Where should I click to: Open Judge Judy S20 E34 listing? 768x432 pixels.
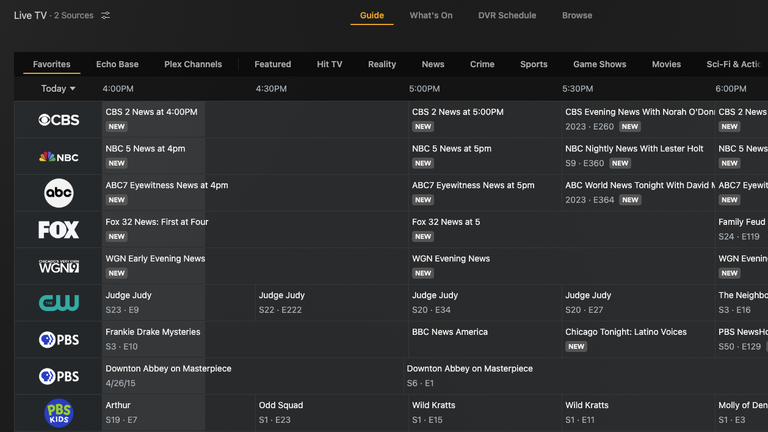point(485,303)
